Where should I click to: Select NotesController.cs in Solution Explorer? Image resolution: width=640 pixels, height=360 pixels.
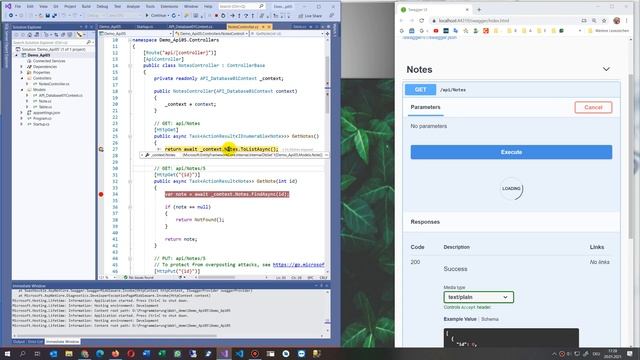click(54, 84)
